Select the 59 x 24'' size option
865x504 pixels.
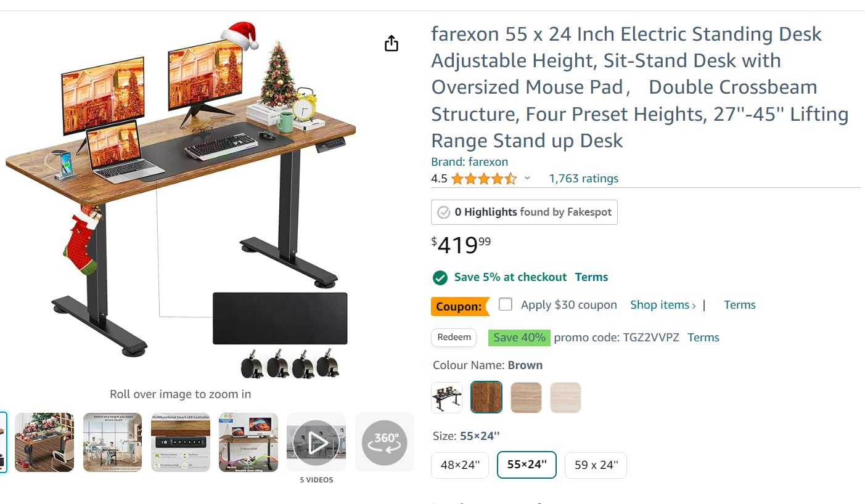tap(596, 465)
